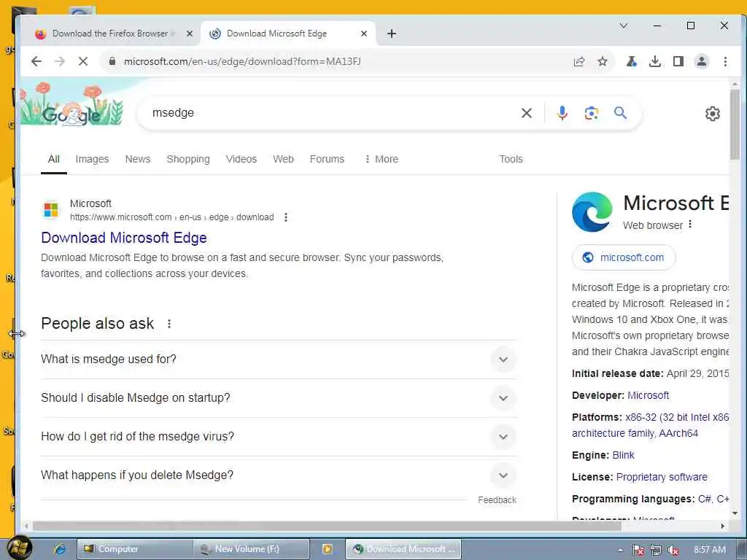This screenshot has width=747, height=560.
Task: Click the scroll down arrow
Action: point(735,513)
